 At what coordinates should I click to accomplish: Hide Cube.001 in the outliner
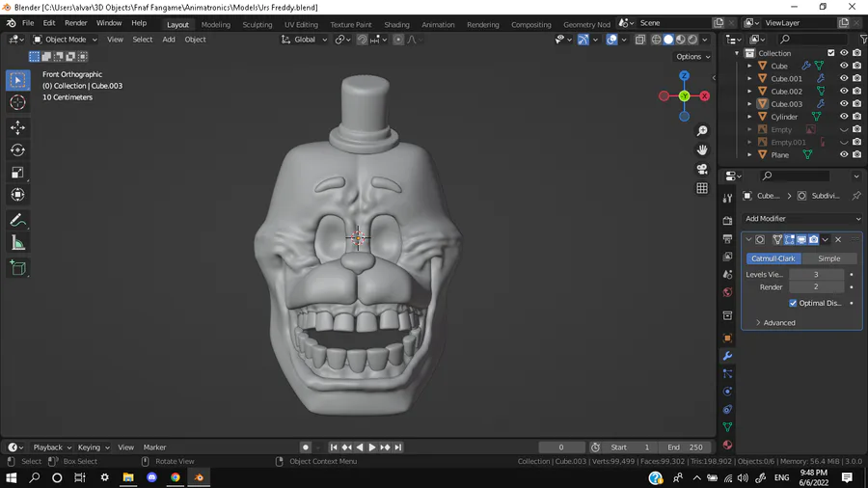pos(844,79)
